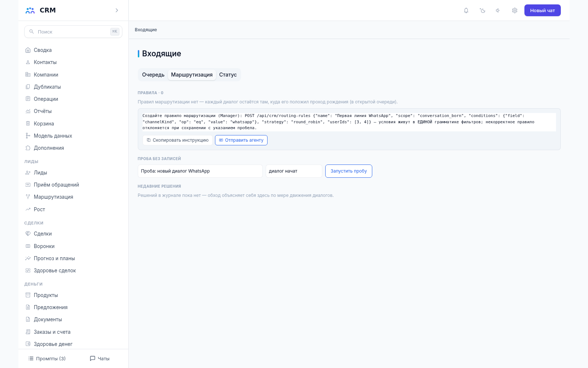Viewport: 588px width, 368px height.
Task: Open Предложения page
Action: pyautogui.click(x=73, y=307)
